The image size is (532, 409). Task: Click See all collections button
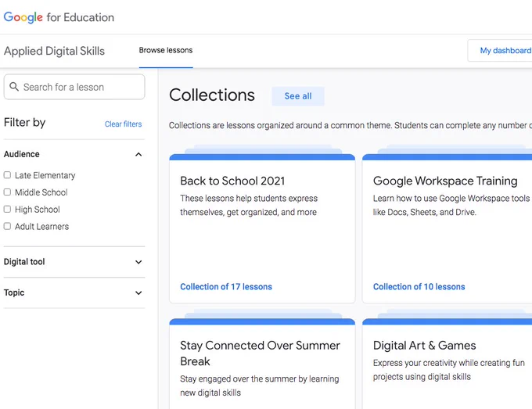point(298,96)
